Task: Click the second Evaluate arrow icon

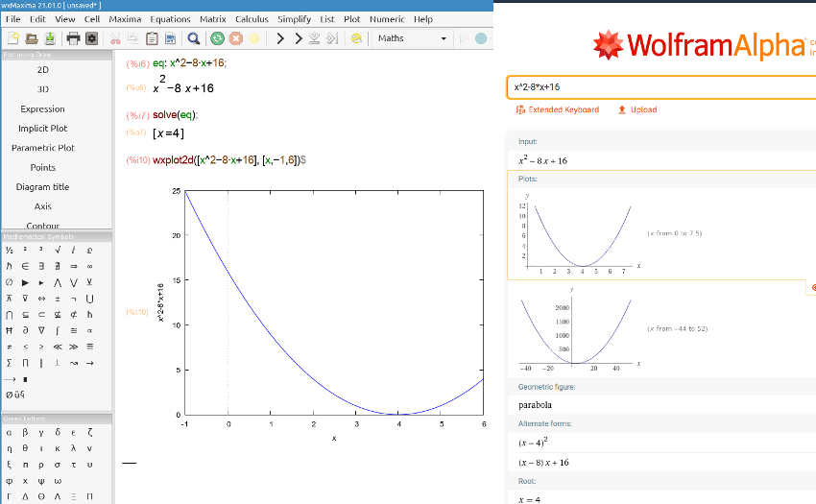Action: [x=299, y=38]
